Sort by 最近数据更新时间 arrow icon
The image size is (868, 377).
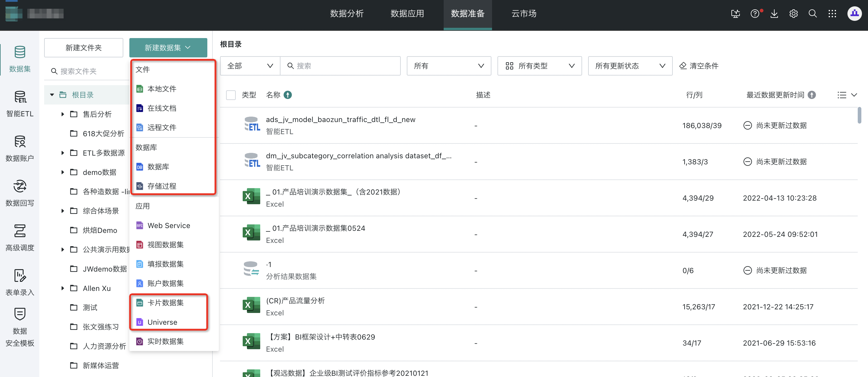point(812,95)
